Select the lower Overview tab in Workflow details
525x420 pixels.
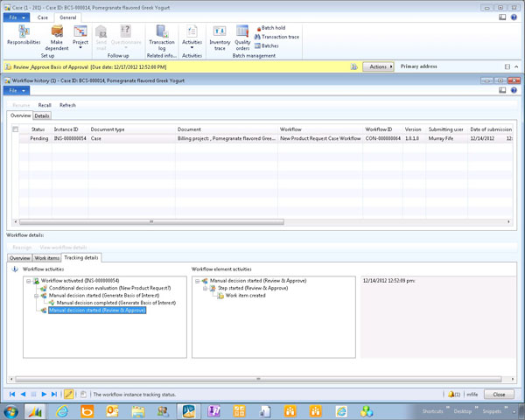pyautogui.click(x=20, y=258)
